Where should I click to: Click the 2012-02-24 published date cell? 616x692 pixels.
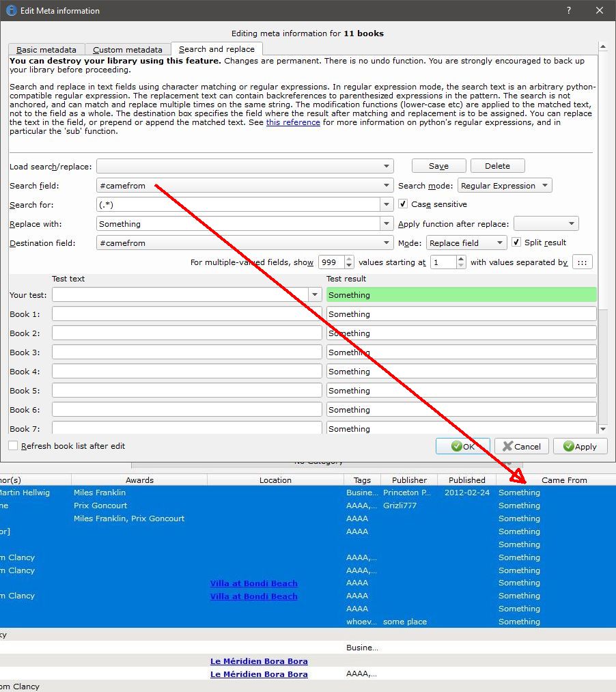click(467, 493)
